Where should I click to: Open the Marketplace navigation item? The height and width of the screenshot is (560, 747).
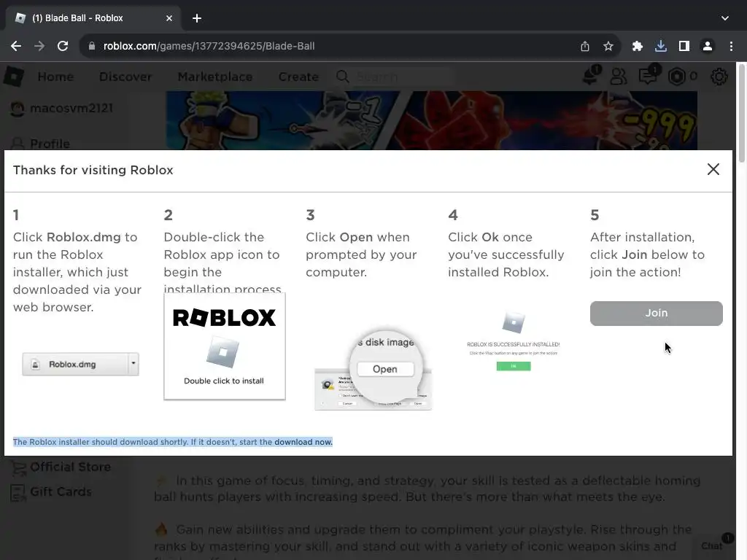coord(215,77)
